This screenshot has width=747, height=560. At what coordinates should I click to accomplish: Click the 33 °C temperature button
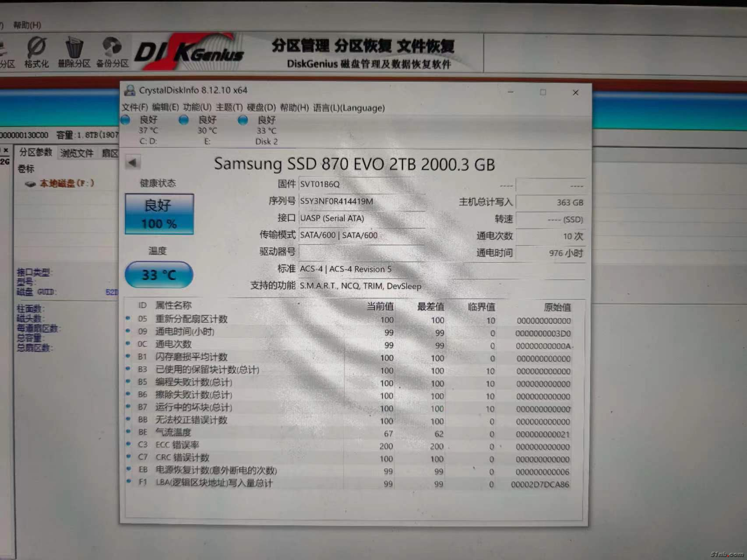click(159, 275)
